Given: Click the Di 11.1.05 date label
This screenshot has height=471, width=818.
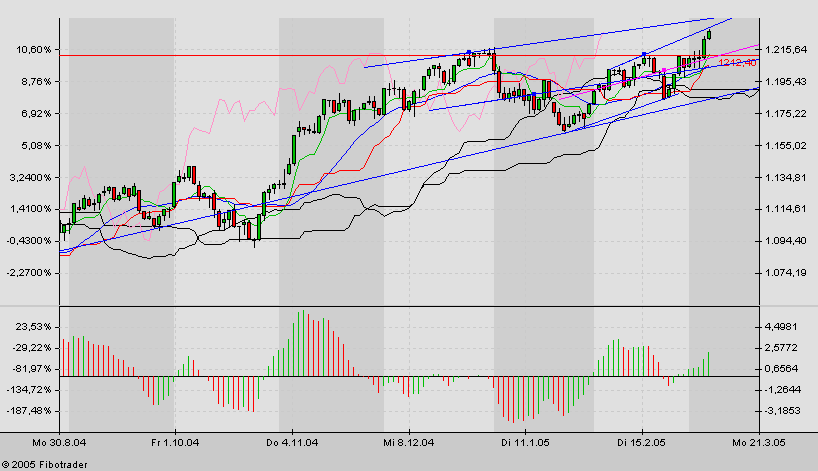Looking at the screenshot, I should 520,440.
